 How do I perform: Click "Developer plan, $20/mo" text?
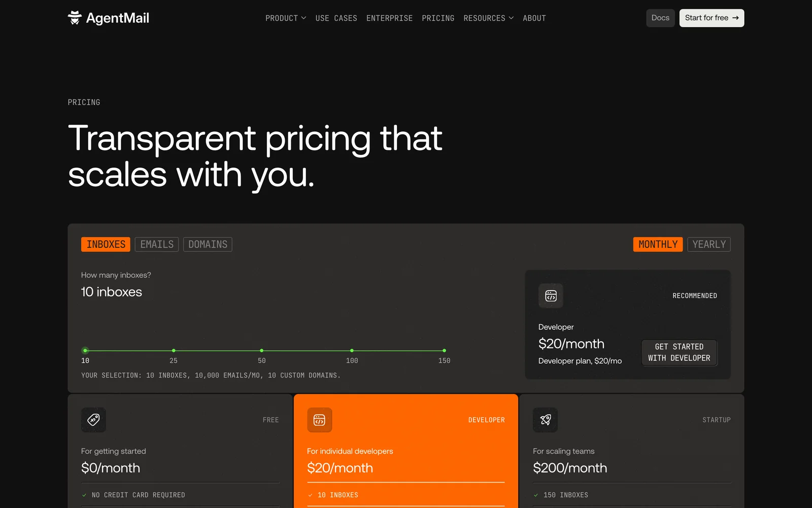pos(580,361)
